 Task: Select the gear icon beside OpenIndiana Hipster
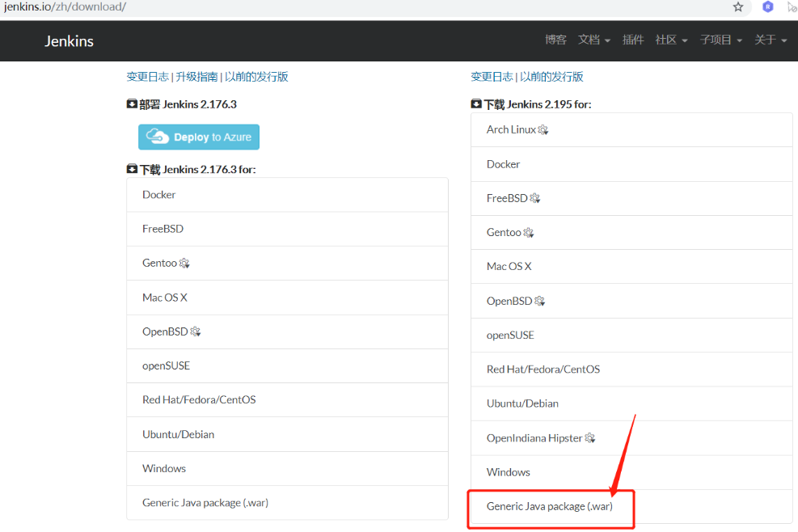pos(590,437)
